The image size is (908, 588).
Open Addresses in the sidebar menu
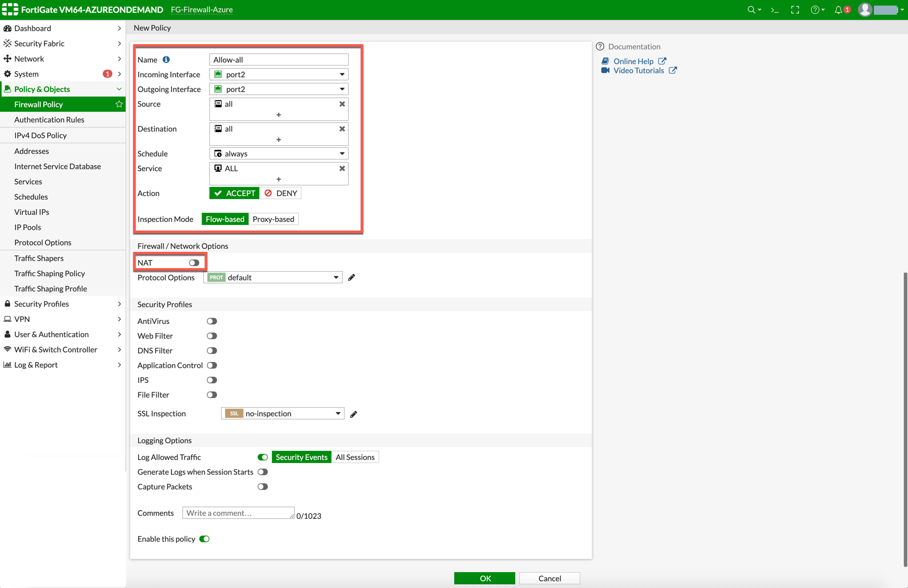coord(32,151)
